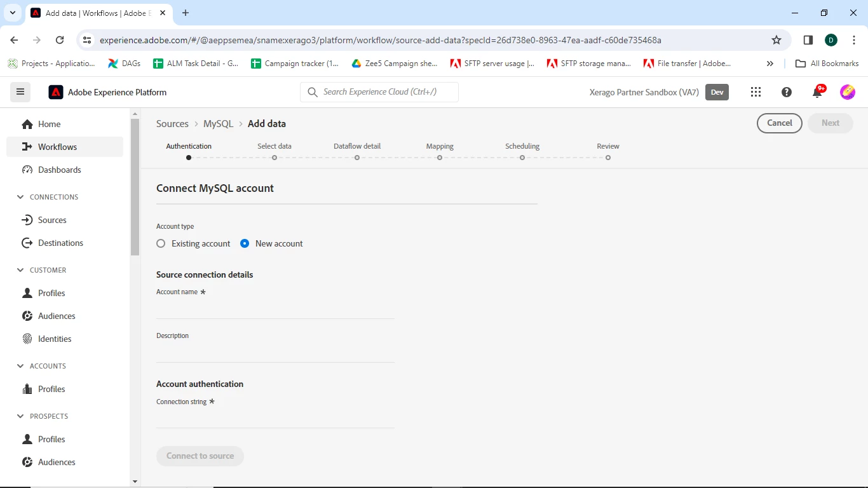Click the Prospects Profiles person icon

27,439
